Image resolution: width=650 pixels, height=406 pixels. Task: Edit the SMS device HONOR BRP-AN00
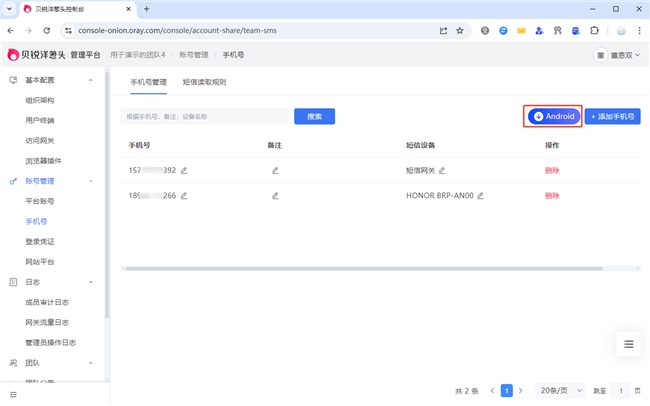coord(480,195)
